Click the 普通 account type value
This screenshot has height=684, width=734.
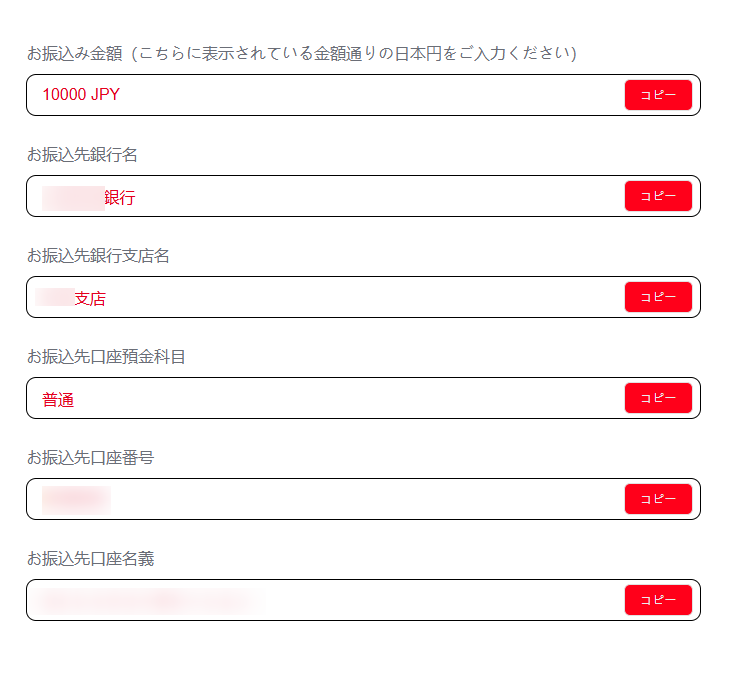pos(58,400)
